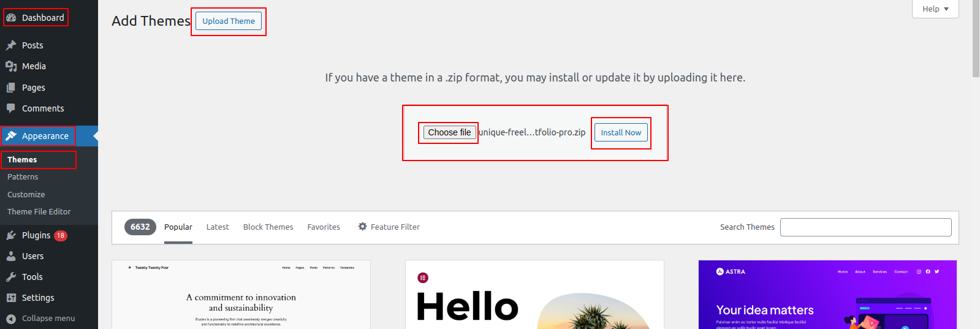Click the Posts pushpin icon
Viewport: 980px width, 329px height.
(11, 45)
